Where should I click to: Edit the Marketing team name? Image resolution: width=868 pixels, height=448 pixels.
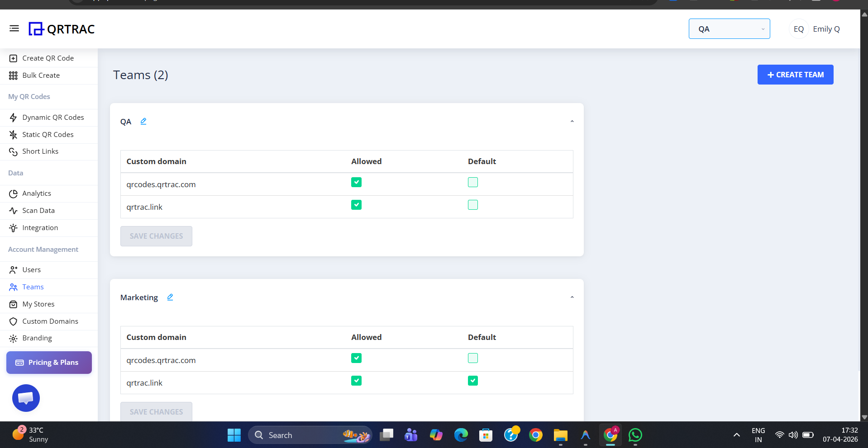(170, 297)
